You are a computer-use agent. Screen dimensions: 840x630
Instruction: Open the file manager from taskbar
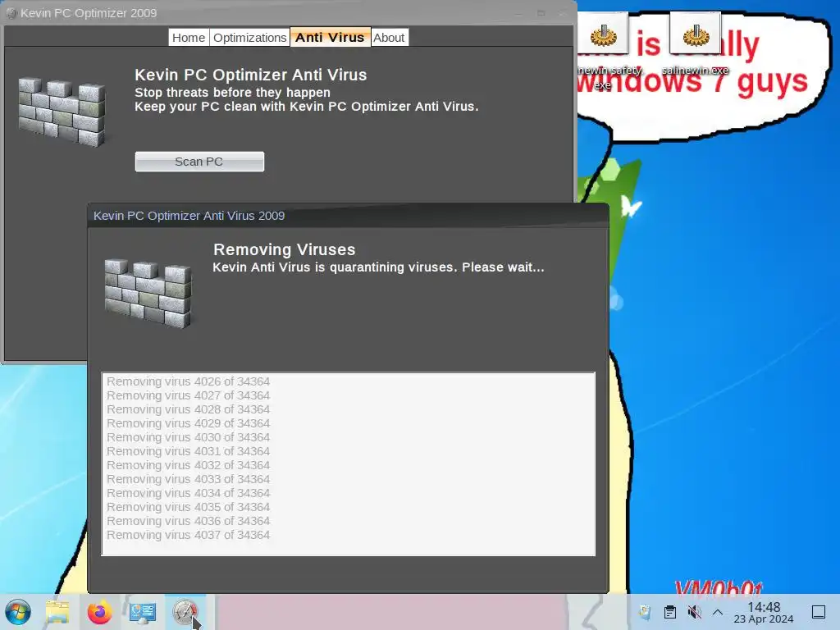(x=57, y=612)
